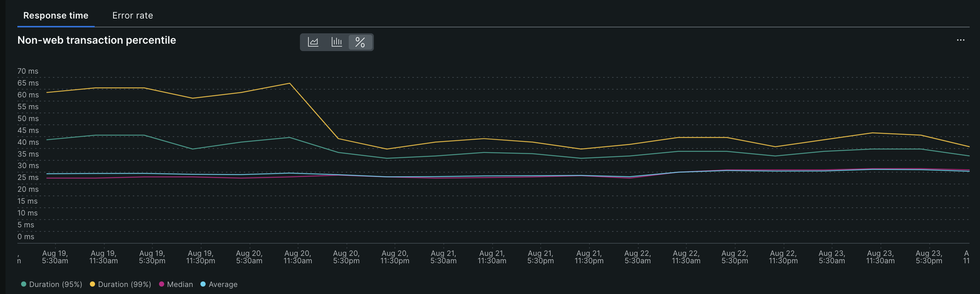Image resolution: width=980 pixels, height=294 pixels.
Task: Switch to the histogram bar chart icon
Action: [336, 42]
